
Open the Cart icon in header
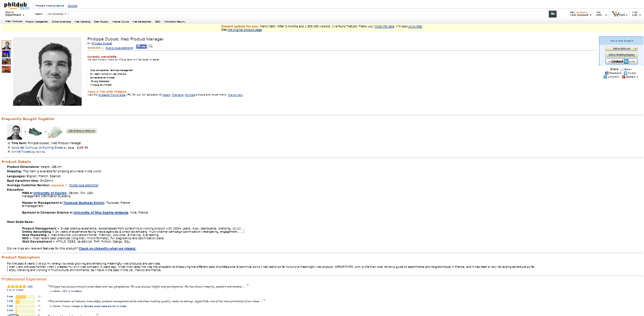(x=615, y=14)
